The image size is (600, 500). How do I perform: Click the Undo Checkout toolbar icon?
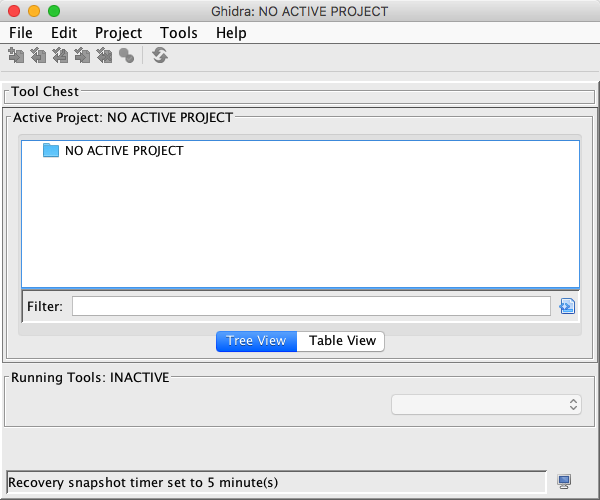pyautogui.click(x=104, y=56)
